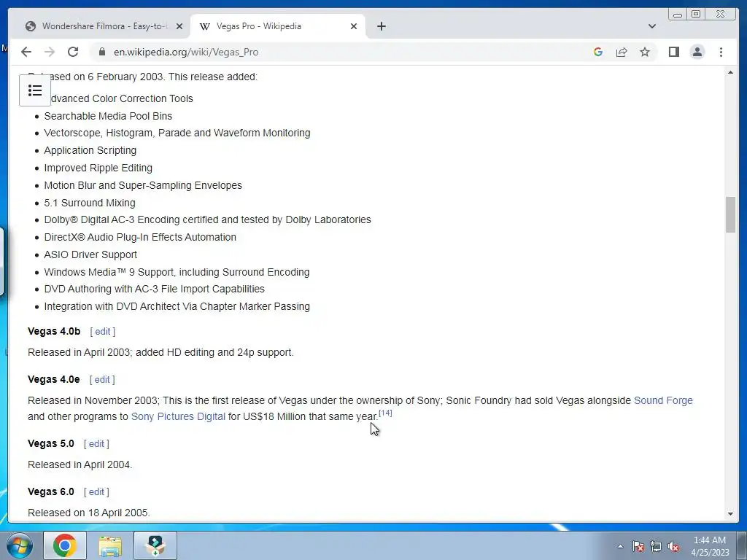Click 'Application Scripting' list item

[90, 150]
